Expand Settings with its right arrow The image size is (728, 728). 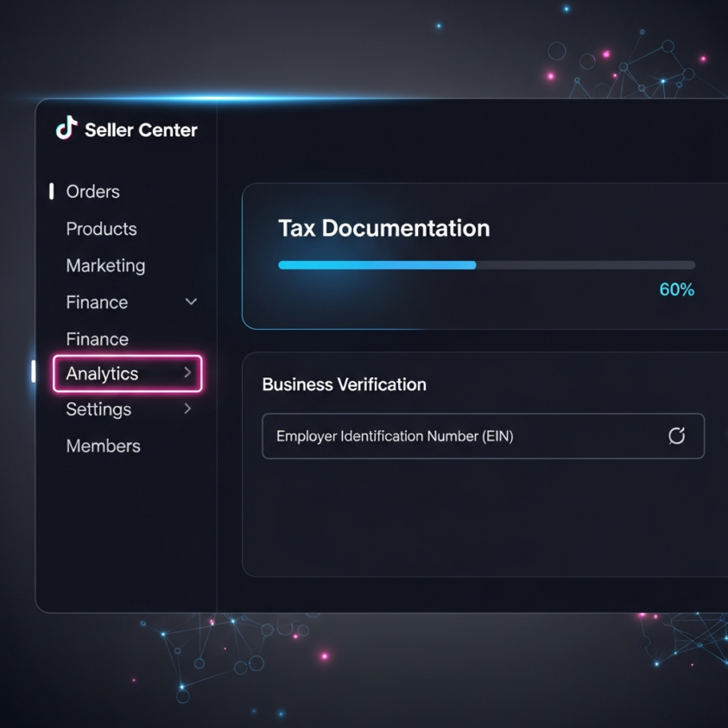tap(187, 408)
